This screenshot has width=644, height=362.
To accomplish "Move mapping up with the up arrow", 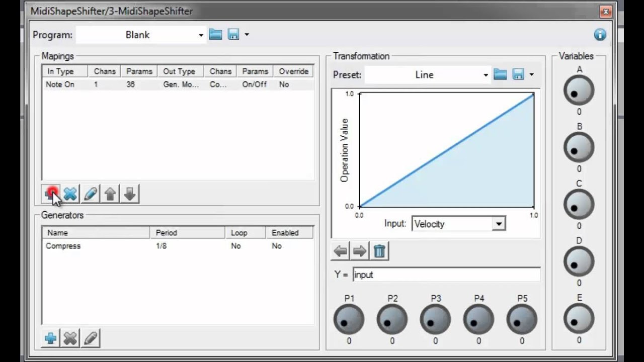I will 110,194.
